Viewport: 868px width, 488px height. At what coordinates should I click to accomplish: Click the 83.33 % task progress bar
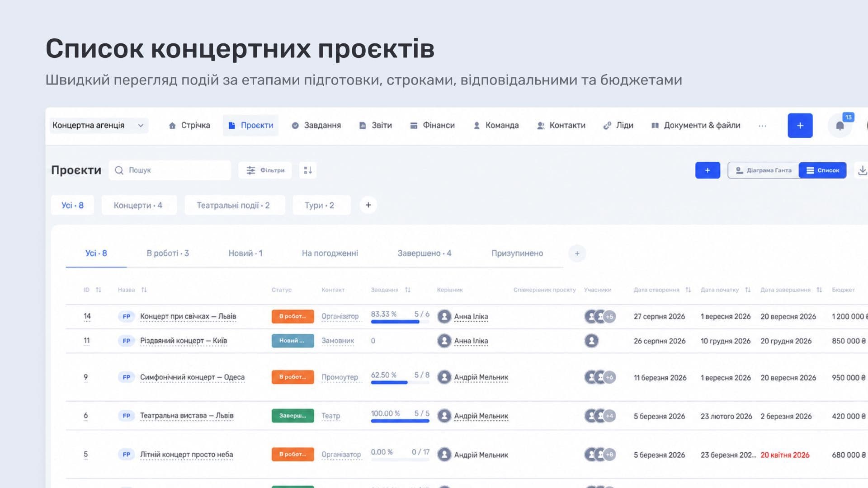(400, 322)
